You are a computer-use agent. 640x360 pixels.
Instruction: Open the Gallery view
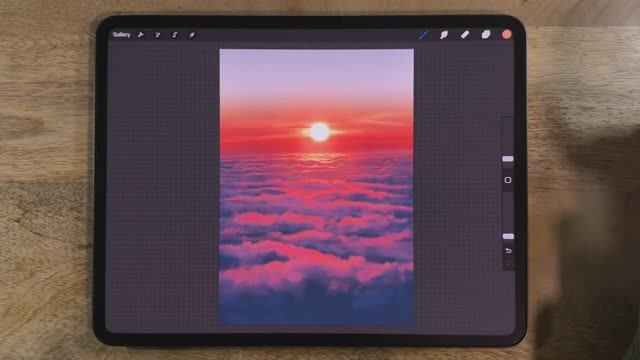pos(122,35)
